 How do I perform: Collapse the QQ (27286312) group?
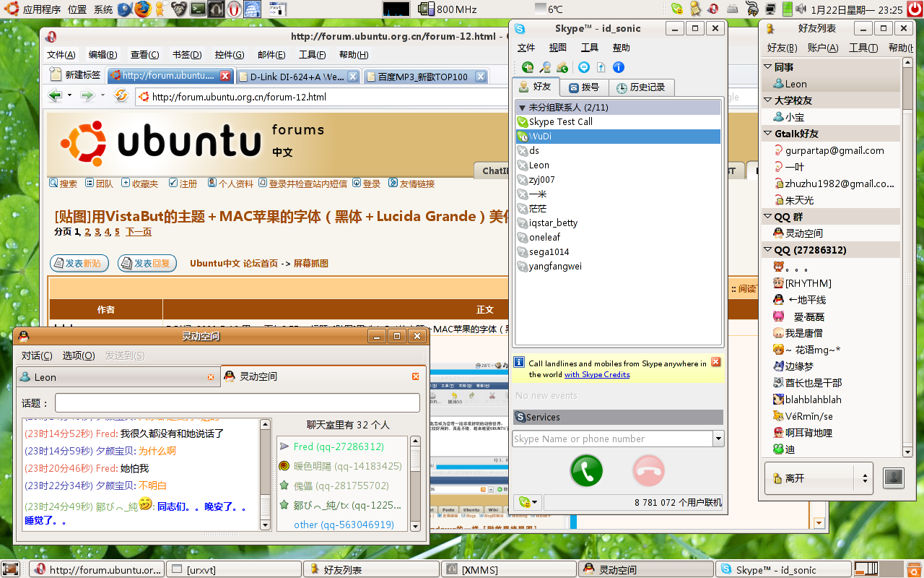point(768,250)
